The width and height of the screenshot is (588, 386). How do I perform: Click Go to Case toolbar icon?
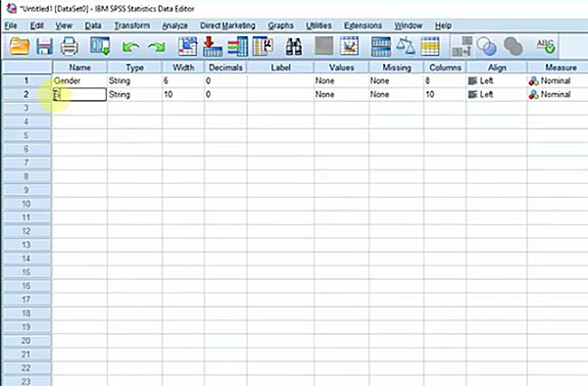coord(187,46)
